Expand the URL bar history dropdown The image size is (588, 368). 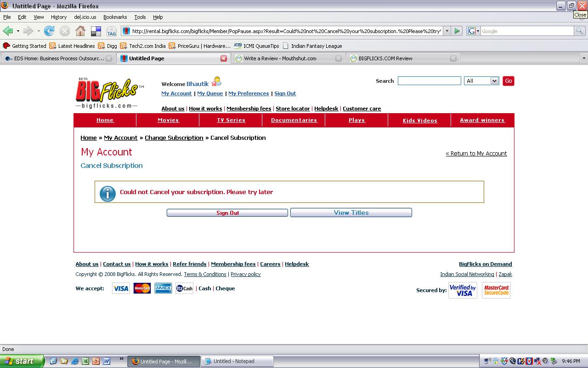[x=447, y=31]
